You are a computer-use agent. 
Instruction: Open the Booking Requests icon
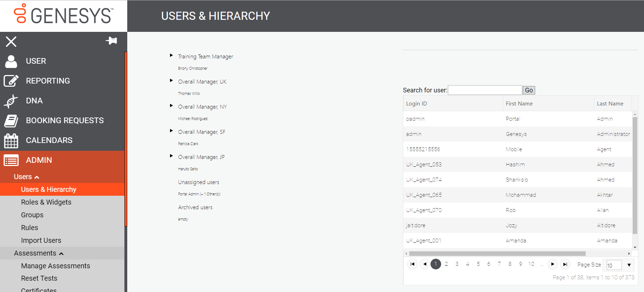pos(11,121)
